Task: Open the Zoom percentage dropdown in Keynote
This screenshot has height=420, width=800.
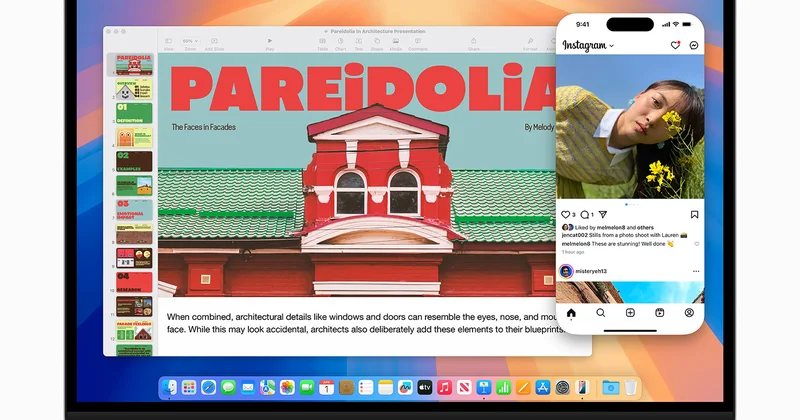Action: pyautogui.click(x=190, y=41)
